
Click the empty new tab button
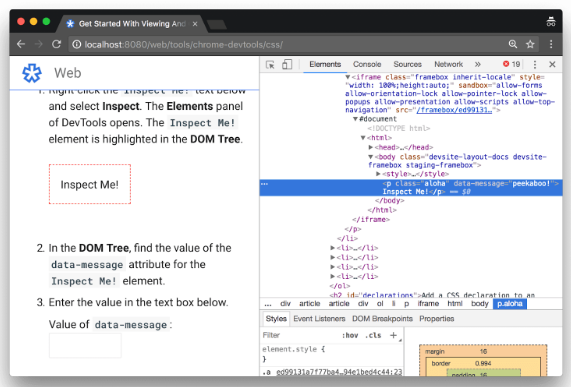pos(217,25)
